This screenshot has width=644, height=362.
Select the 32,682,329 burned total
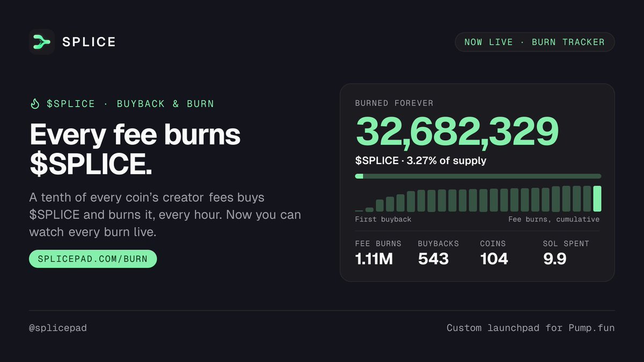pyautogui.click(x=457, y=132)
